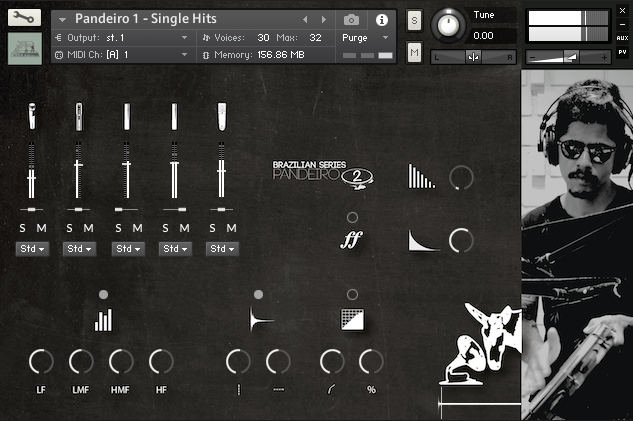Toggle the ff dynamics enable circle

point(352,218)
